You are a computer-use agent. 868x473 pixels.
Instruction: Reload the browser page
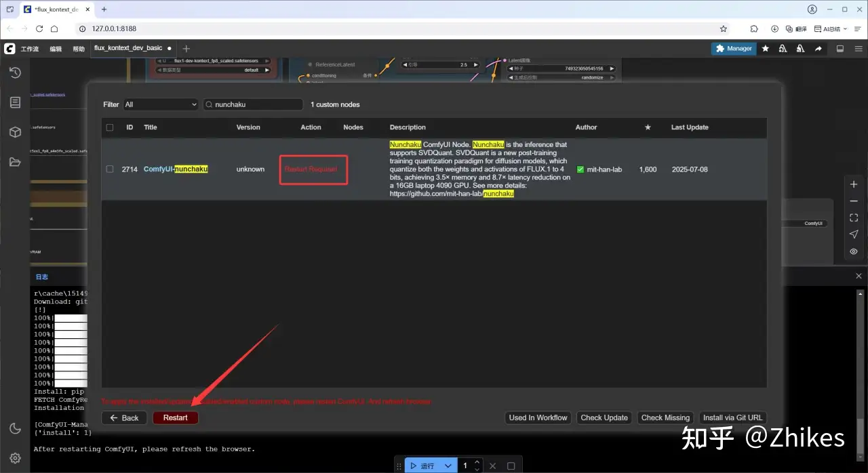pyautogui.click(x=39, y=29)
